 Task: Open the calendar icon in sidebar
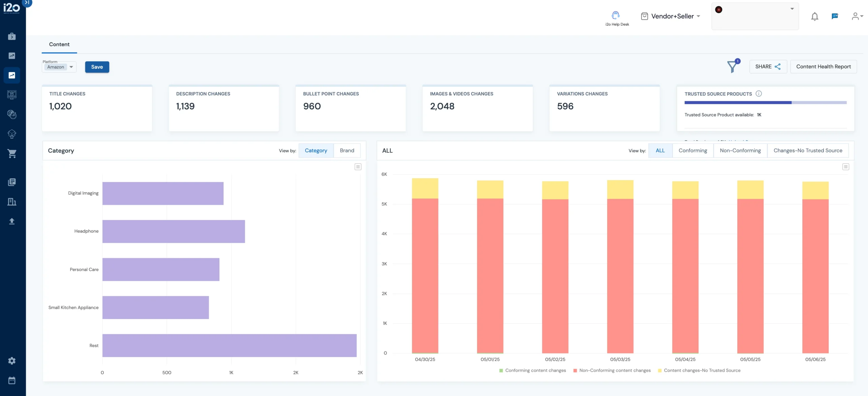click(12, 380)
